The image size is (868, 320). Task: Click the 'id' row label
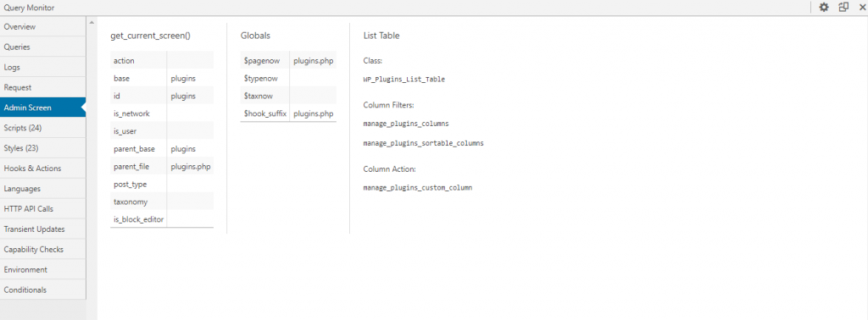click(x=117, y=97)
